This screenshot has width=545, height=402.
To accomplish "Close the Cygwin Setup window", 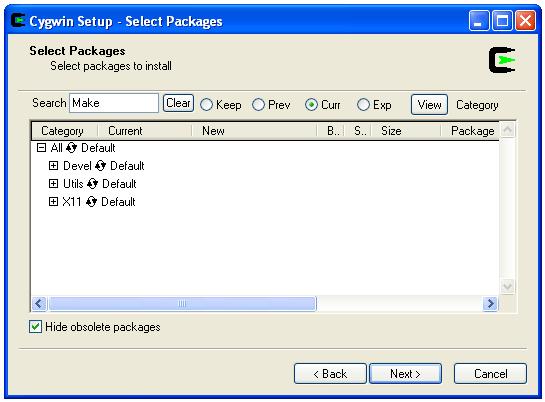I will (x=525, y=20).
